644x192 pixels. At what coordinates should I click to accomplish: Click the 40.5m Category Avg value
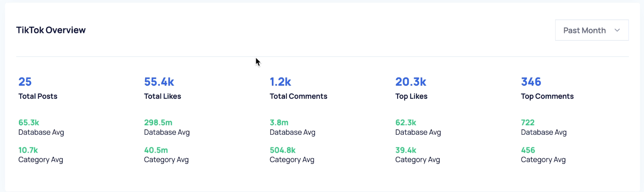(156, 150)
